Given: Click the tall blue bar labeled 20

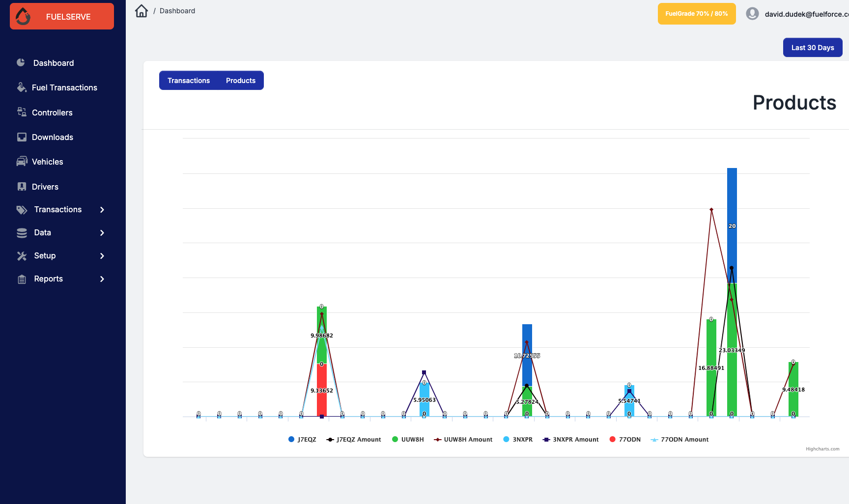Looking at the screenshot, I should click(732, 226).
